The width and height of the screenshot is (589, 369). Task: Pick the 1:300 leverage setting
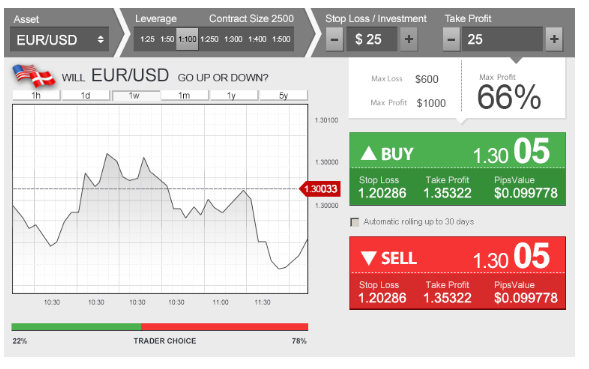233,39
